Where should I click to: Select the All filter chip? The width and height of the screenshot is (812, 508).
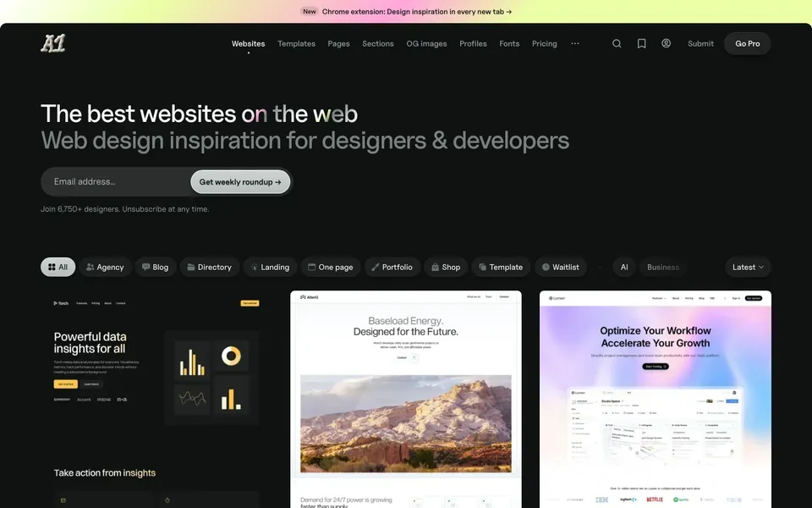(58, 267)
